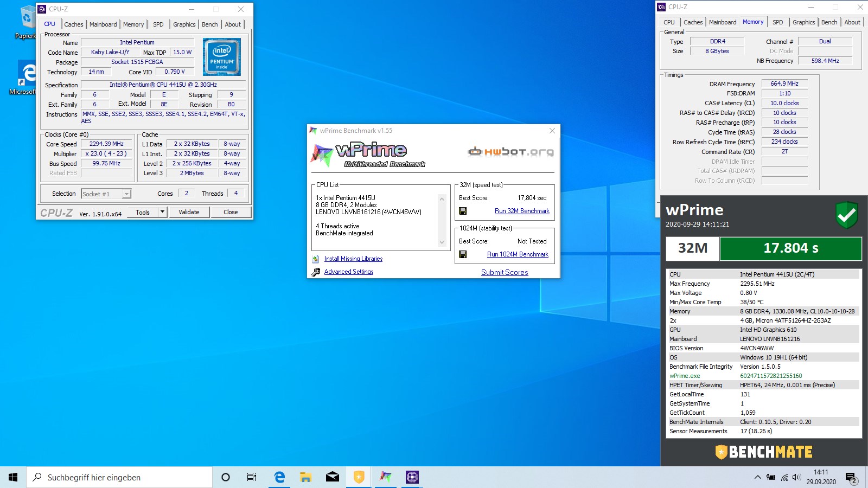Image resolution: width=868 pixels, height=488 pixels.
Task: Open Tools dropdown arrow in CPU-Z
Action: (x=162, y=212)
